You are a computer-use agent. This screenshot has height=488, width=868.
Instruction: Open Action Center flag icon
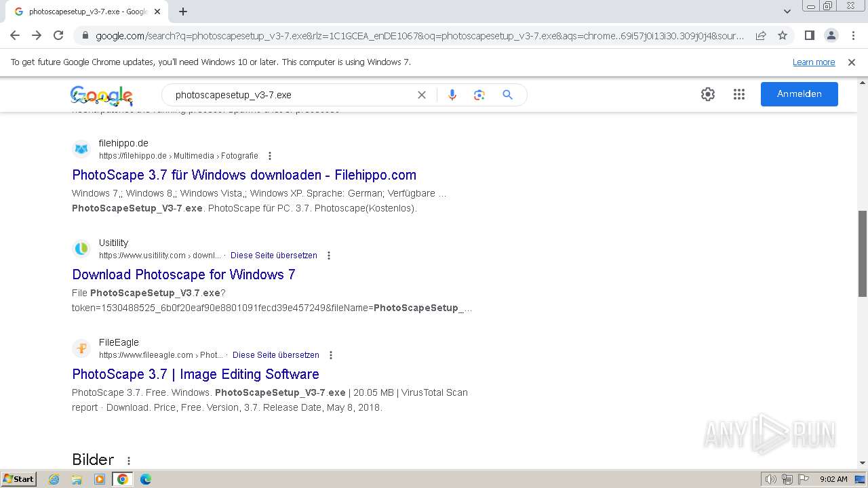point(802,479)
